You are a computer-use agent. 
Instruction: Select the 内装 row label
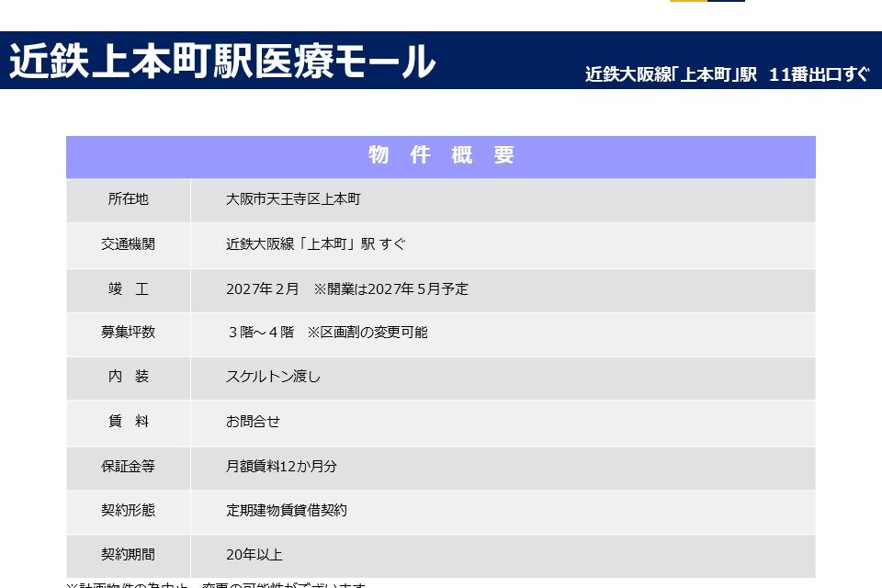pyautogui.click(x=129, y=377)
